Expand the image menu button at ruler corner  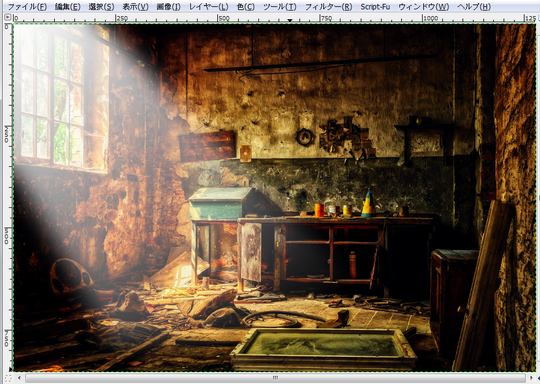coord(7,17)
